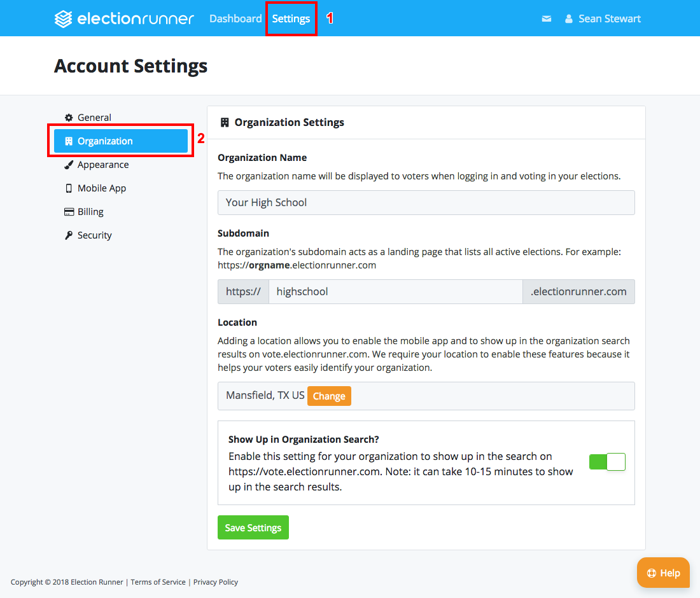Click the Subdomain section label
700x598 pixels.
(x=243, y=233)
